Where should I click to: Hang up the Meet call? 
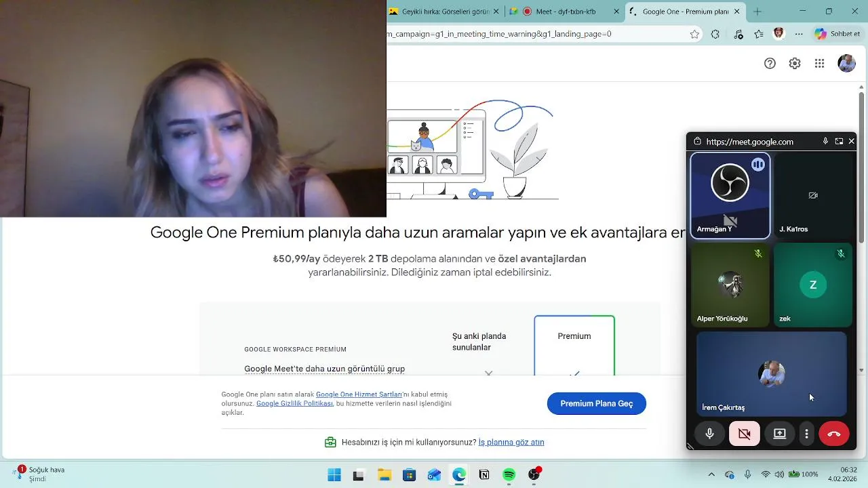pyautogui.click(x=834, y=434)
